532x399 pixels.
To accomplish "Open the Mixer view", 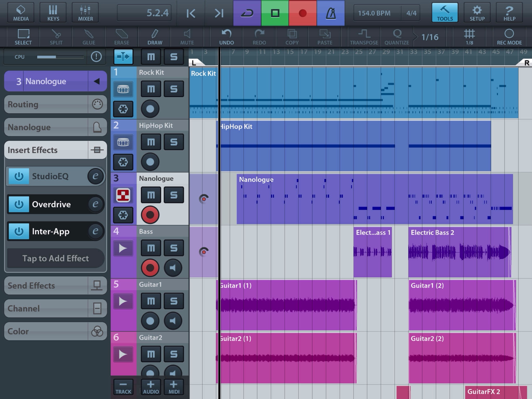I will point(85,12).
